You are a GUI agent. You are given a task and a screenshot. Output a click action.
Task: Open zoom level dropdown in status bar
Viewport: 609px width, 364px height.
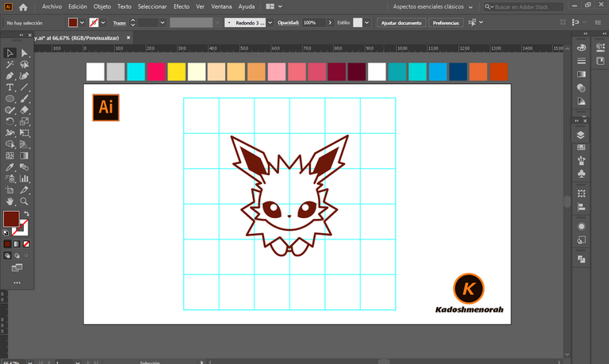tap(30, 362)
